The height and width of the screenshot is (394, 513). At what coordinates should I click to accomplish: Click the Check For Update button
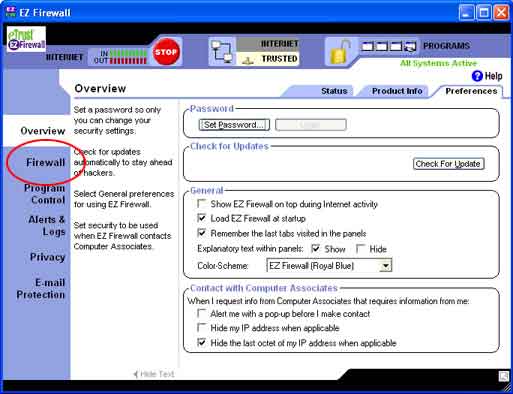tap(448, 164)
